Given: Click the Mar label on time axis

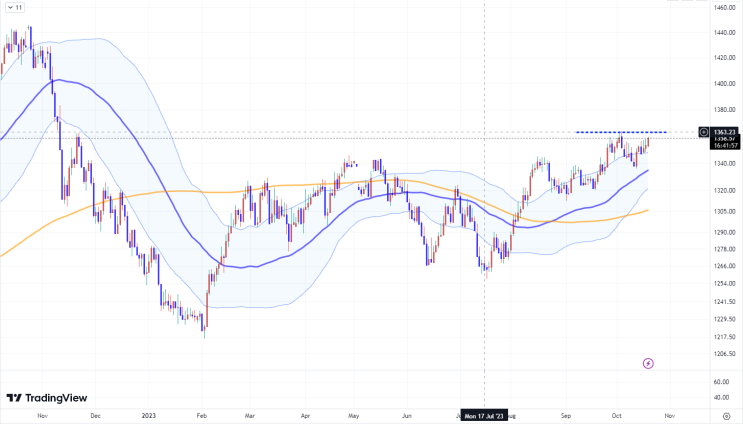Looking at the screenshot, I should pos(250,416).
